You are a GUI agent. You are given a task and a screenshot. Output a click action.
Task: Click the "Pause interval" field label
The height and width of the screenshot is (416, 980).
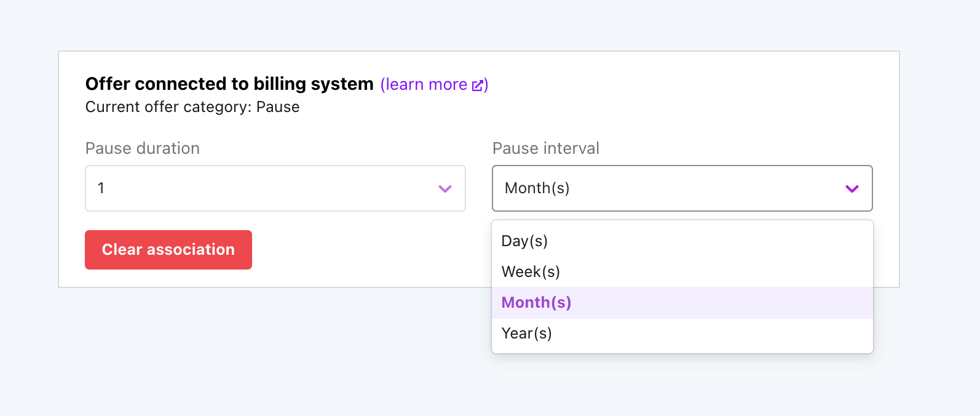[x=545, y=148]
